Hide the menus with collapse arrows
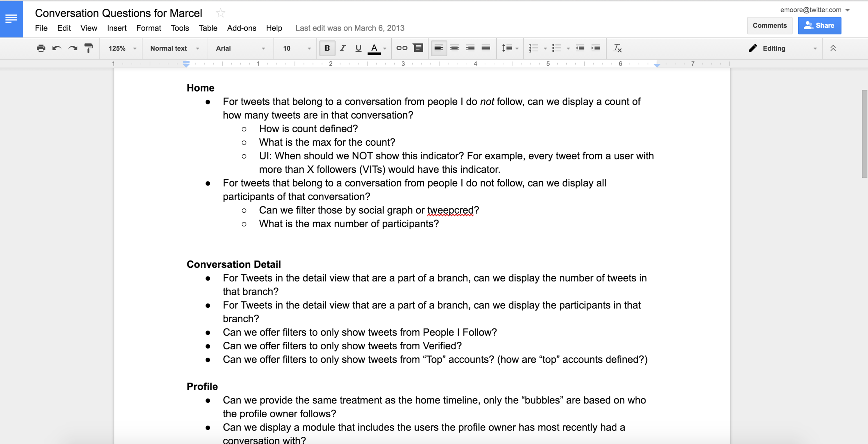This screenshot has height=444, width=868. pos(833,48)
